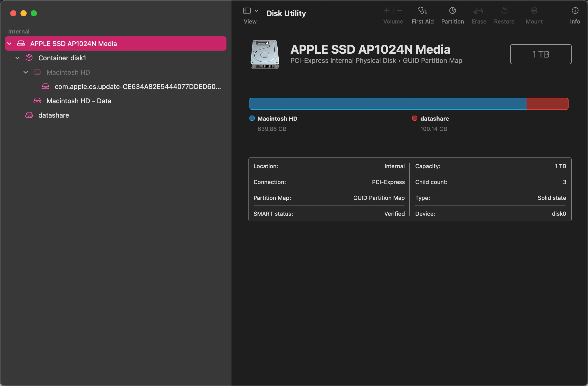Click the Restore toolbar icon

click(504, 10)
